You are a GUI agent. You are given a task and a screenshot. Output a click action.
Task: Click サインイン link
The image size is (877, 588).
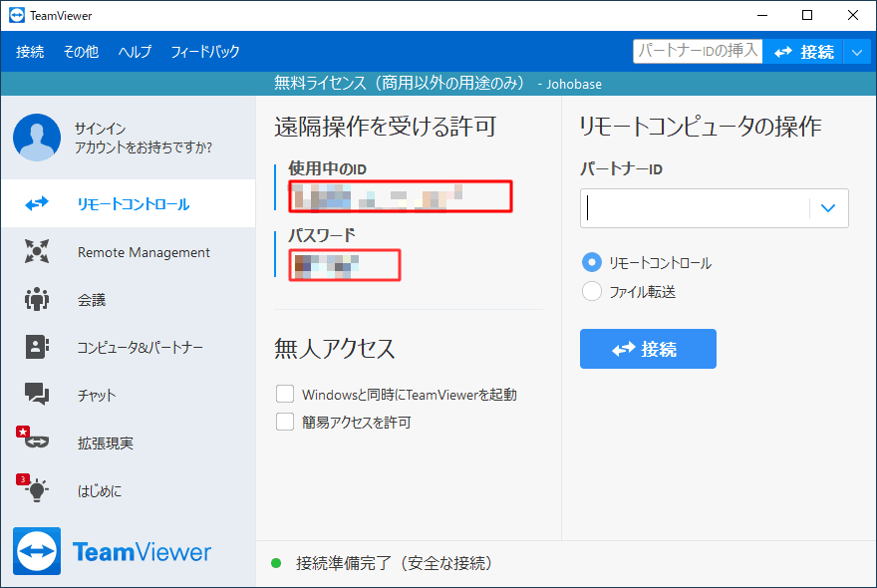coord(100,129)
